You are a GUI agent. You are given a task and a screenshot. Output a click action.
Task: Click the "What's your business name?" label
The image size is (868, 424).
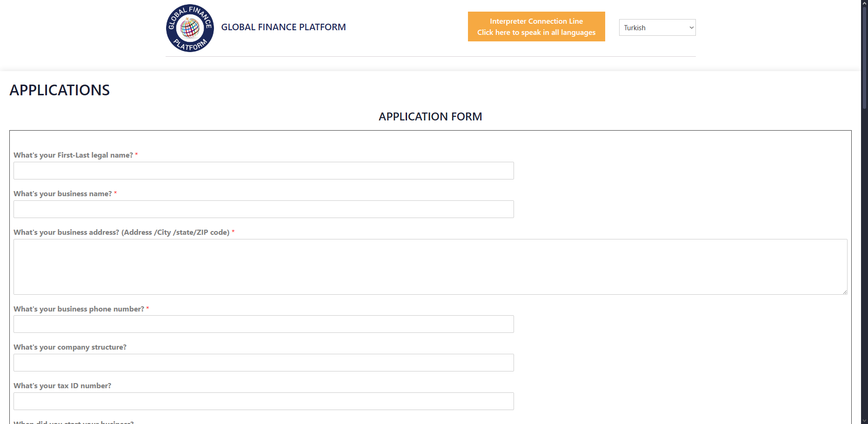63,194
